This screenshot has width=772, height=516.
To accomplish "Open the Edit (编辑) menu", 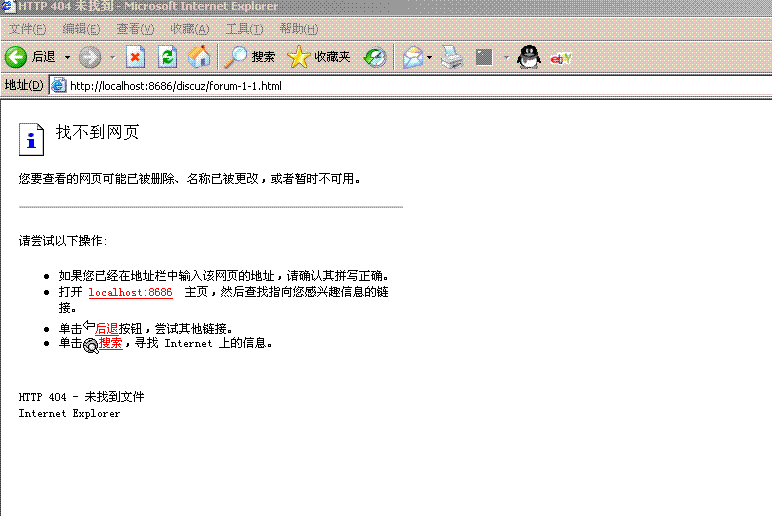I will point(81,29).
